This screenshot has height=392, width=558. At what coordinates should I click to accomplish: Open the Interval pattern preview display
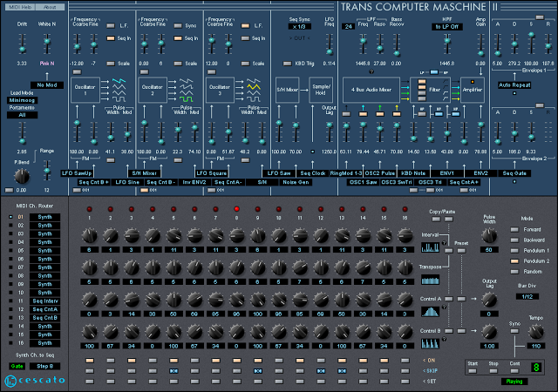click(430, 247)
